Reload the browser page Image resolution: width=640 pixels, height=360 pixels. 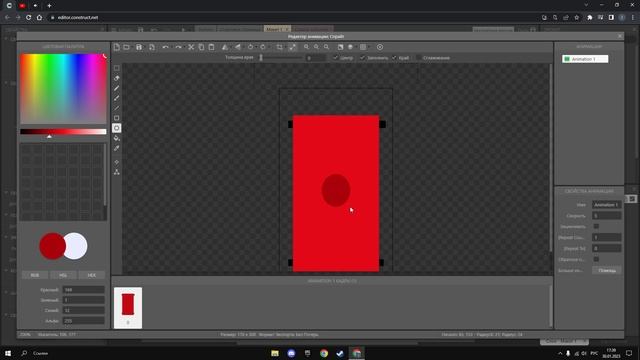point(29,18)
